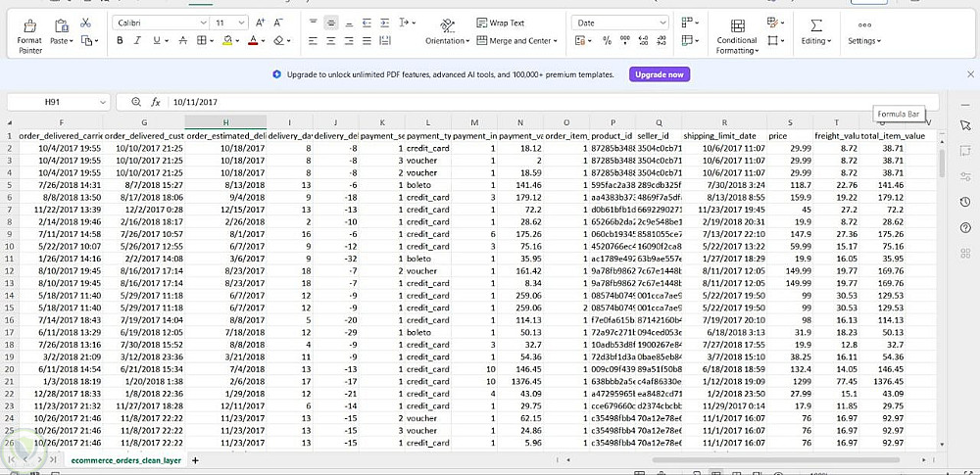Toggle Wrap Text for the cell
Screen dimensions: 980x475
click(x=501, y=24)
